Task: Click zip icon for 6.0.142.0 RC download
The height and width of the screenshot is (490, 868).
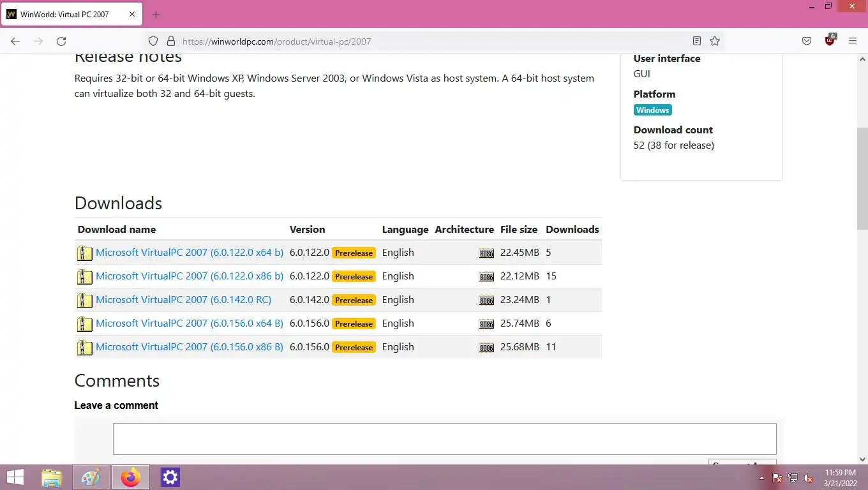Action: (85, 301)
